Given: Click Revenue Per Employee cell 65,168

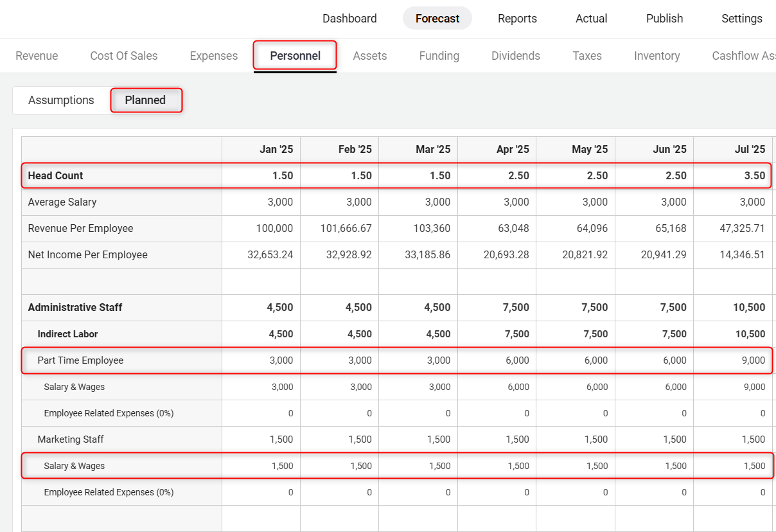Looking at the screenshot, I should 670,228.
